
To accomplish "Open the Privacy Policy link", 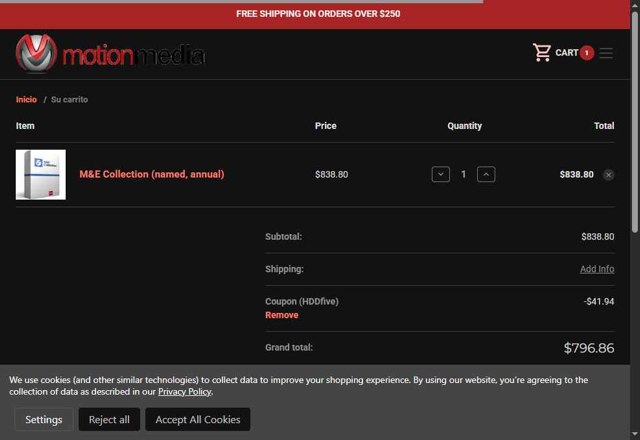I will pyautogui.click(x=184, y=392).
